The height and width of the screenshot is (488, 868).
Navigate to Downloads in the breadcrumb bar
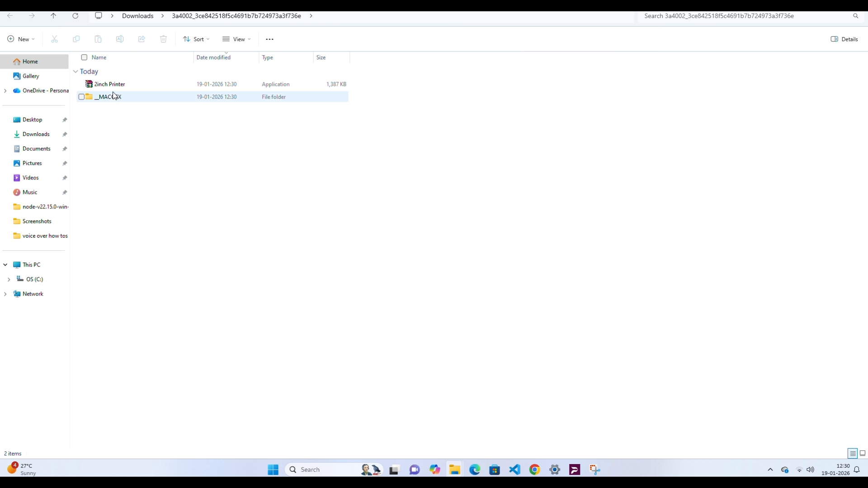(x=138, y=16)
